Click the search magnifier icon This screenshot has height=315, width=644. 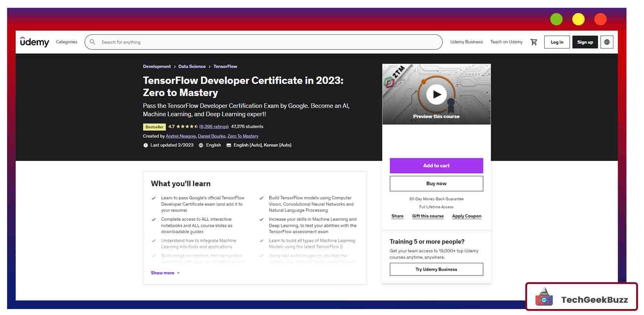[x=93, y=42]
